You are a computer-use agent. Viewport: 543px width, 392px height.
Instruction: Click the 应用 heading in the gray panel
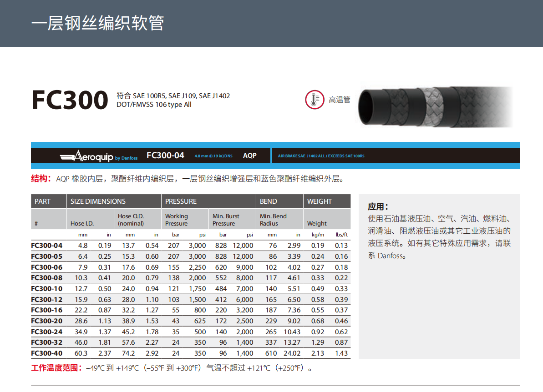click(x=378, y=207)
